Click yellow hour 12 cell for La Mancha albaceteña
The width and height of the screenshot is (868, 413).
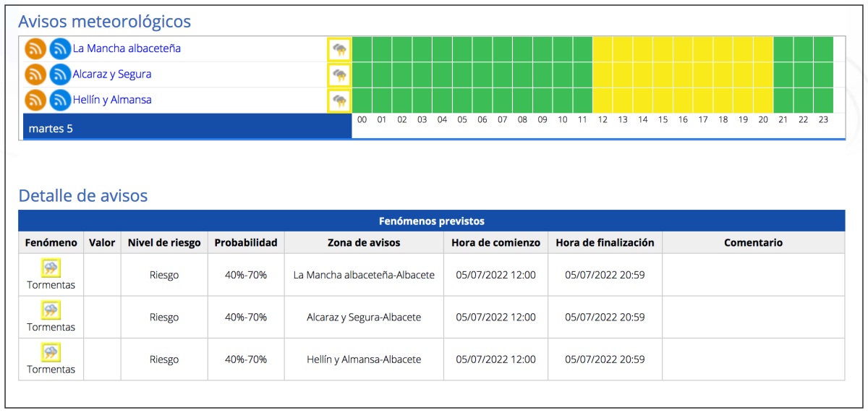[x=603, y=49]
